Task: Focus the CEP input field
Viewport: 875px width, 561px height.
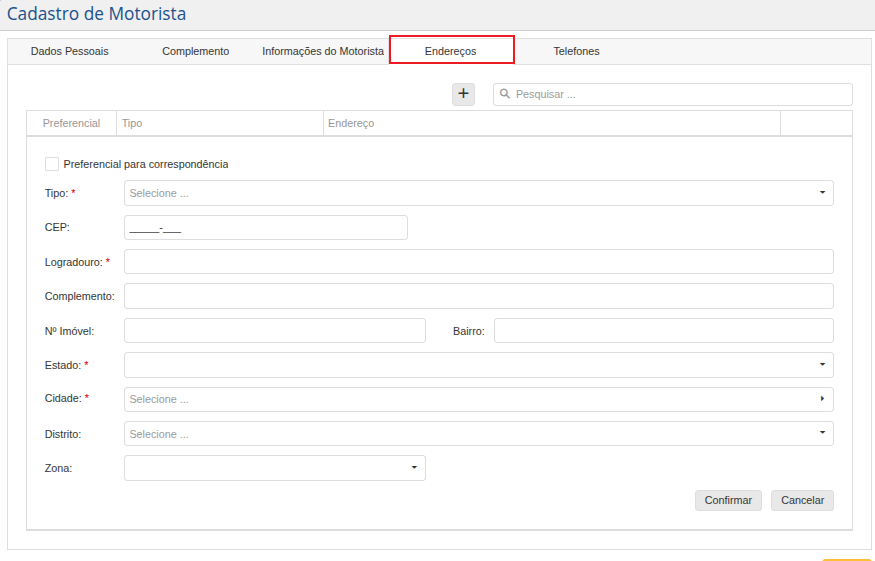Action: pyautogui.click(x=266, y=228)
